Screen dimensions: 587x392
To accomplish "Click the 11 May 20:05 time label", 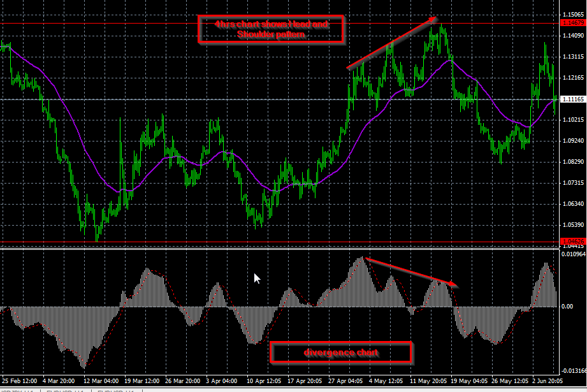I will coord(428,381).
